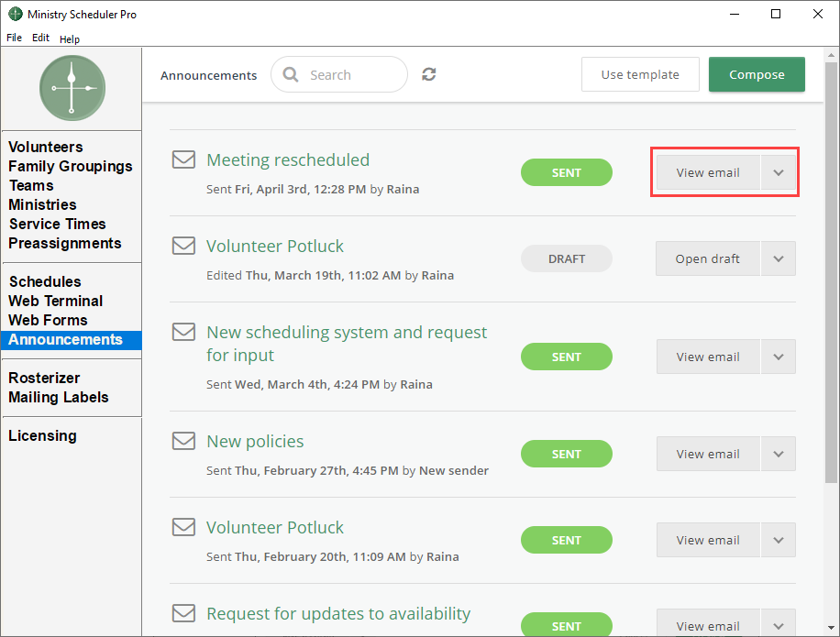Screen dimensions: 840x637
Task: Click the refresh announcements icon
Action: point(428,75)
